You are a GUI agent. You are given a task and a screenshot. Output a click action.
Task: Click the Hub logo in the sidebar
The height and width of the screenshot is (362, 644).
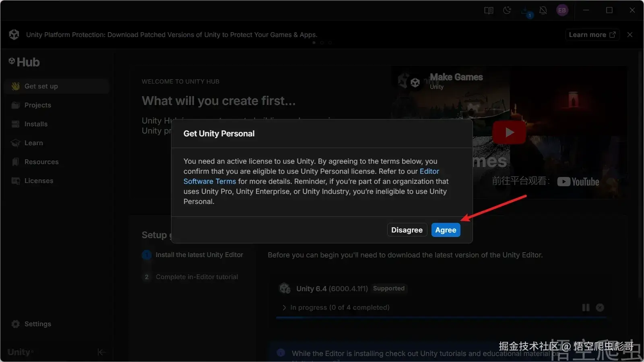click(24, 62)
